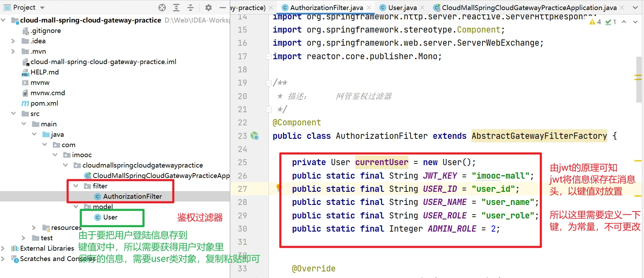Click the AuthorizationFilter class icon in tree

click(98, 197)
